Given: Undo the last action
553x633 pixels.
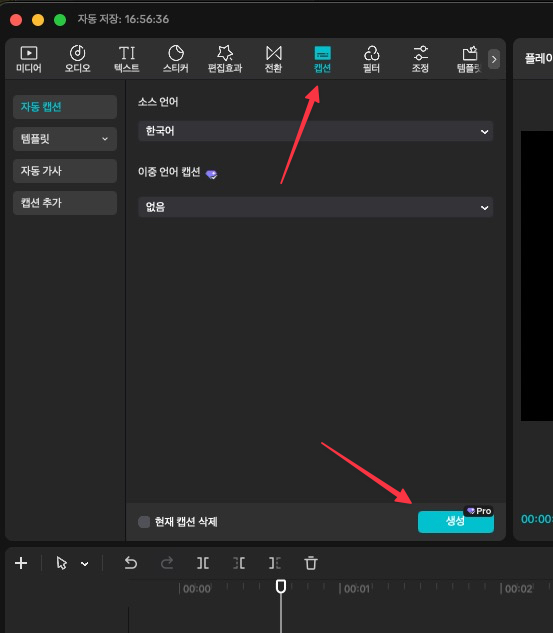Looking at the screenshot, I should 131,563.
